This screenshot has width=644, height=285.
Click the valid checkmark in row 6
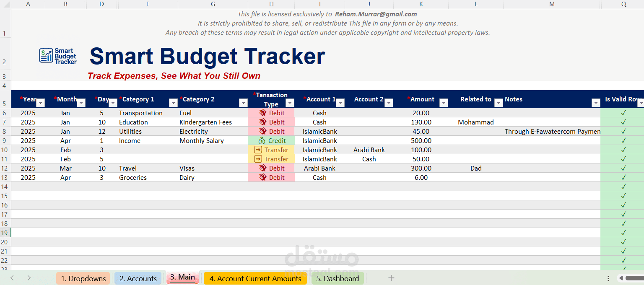click(623, 113)
